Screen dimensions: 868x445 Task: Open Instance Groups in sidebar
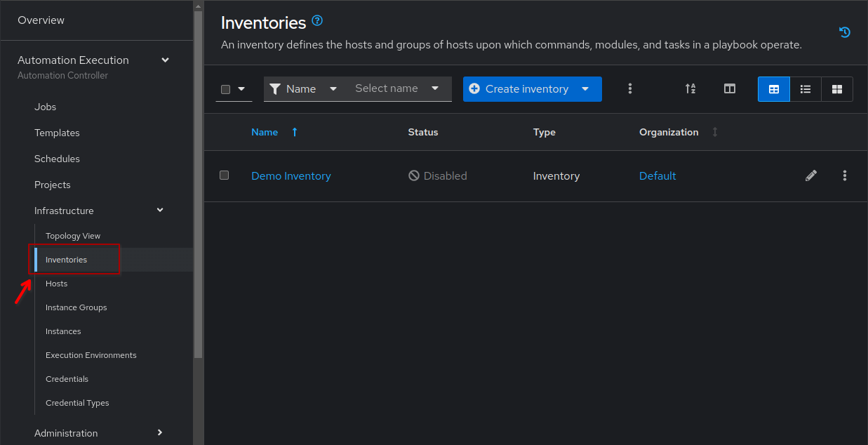(76, 307)
